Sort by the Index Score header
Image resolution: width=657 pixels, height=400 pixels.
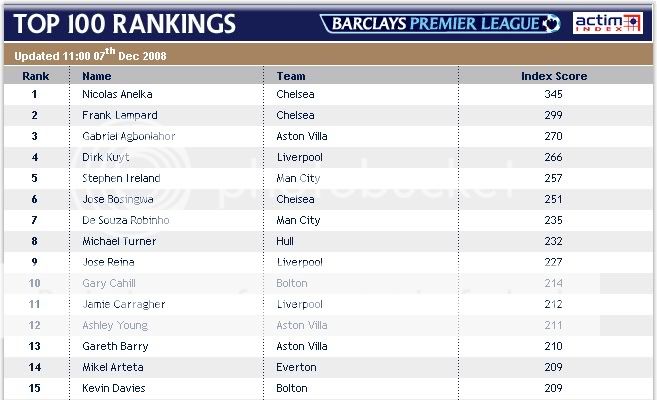554,76
